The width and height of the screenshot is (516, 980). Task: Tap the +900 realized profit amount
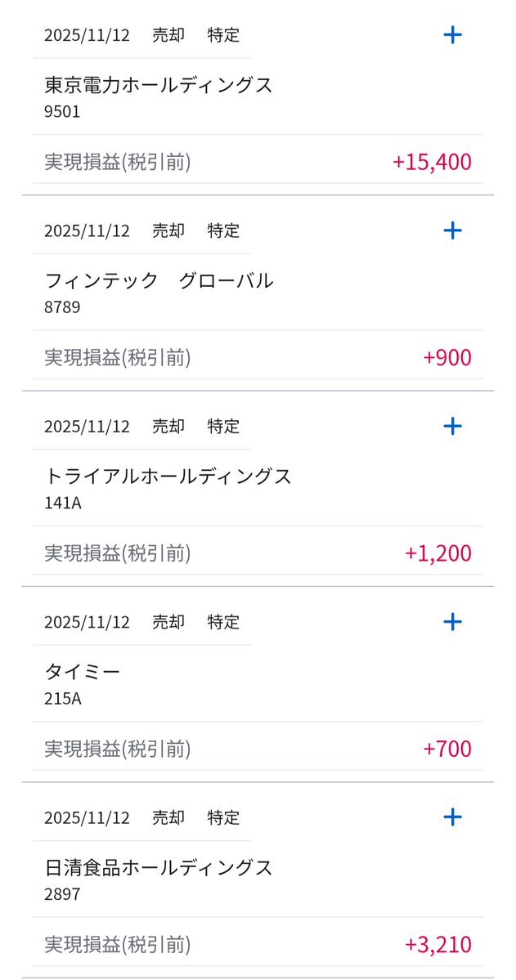click(447, 358)
